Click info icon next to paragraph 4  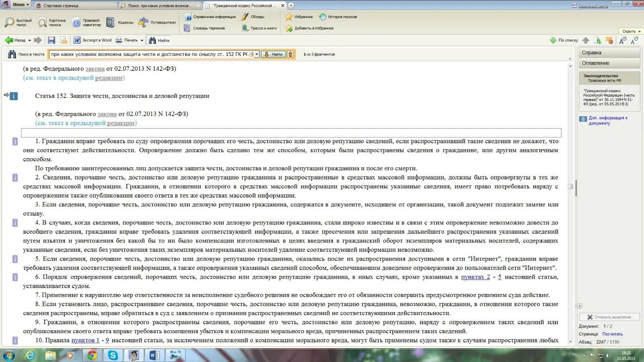[15, 222]
